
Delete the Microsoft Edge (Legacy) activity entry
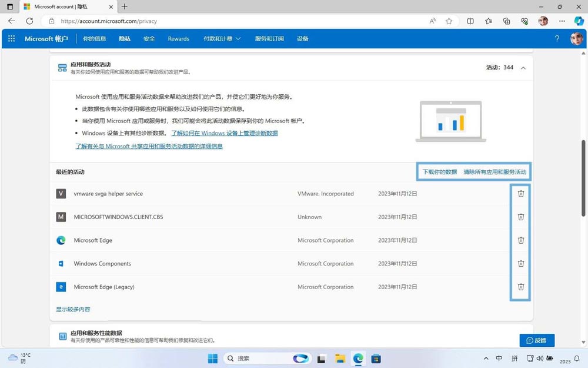pos(520,287)
